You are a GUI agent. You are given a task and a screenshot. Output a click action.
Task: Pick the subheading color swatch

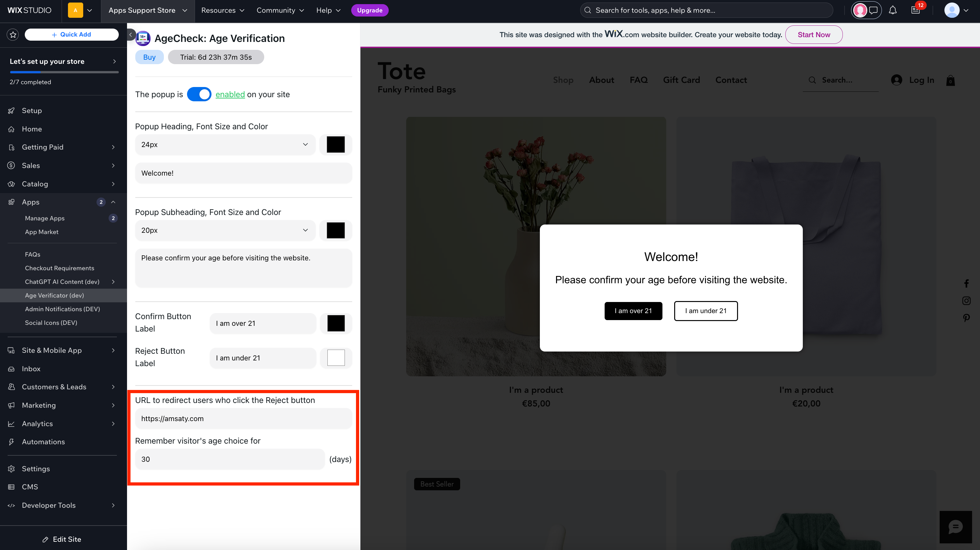[336, 231]
